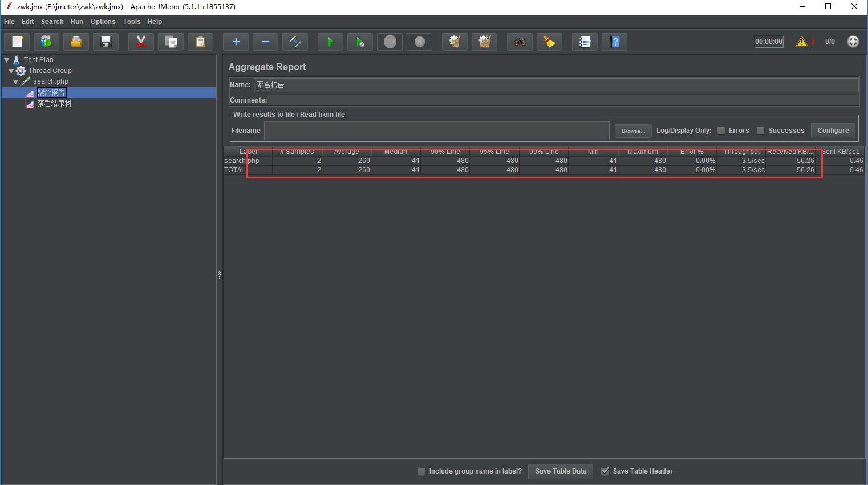The height and width of the screenshot is (485, 868).
Task: Click the green Start test button
Action: point(330,42)
